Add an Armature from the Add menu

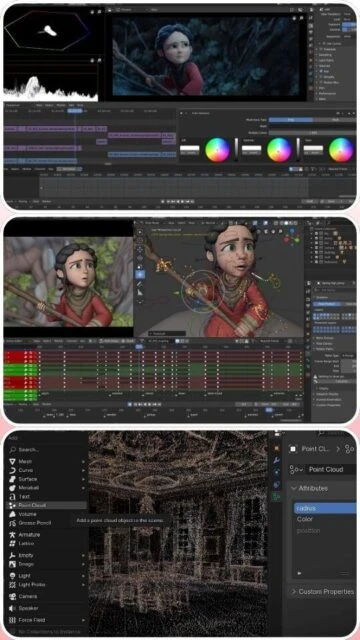[x=47, y=534]
